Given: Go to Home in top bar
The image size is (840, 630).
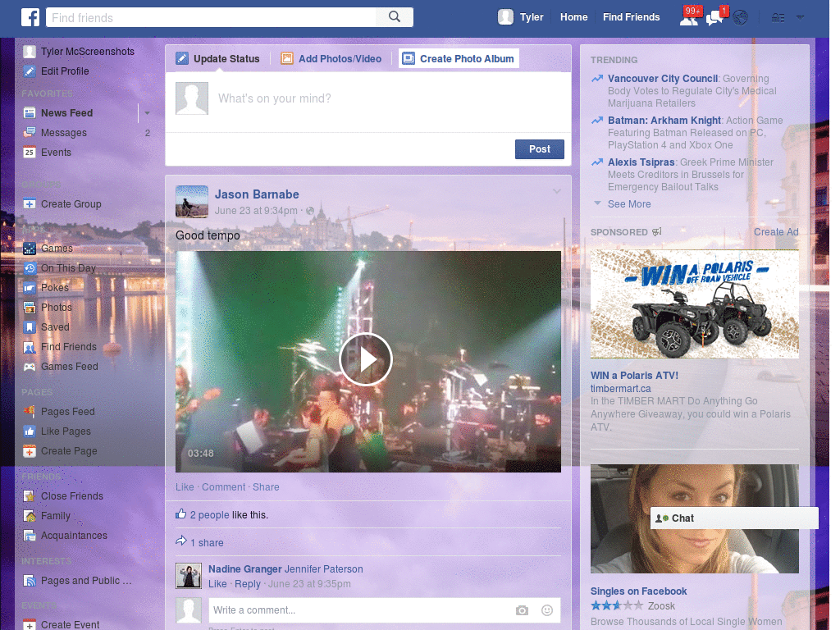Looking at the screenshot, I should (x=573, y=17).
